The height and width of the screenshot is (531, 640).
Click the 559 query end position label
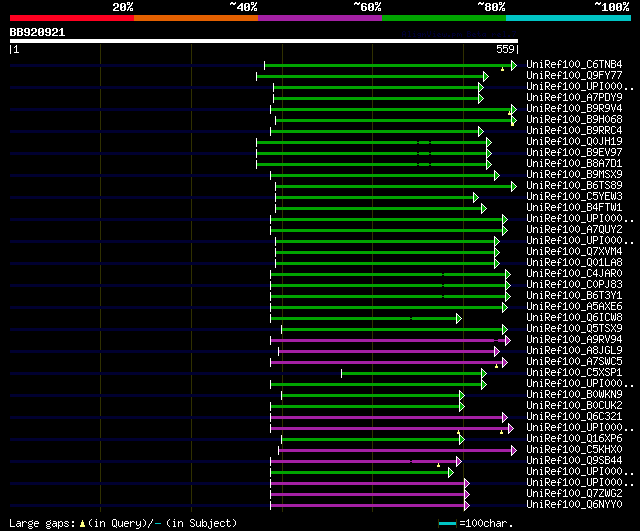[505, 49]
